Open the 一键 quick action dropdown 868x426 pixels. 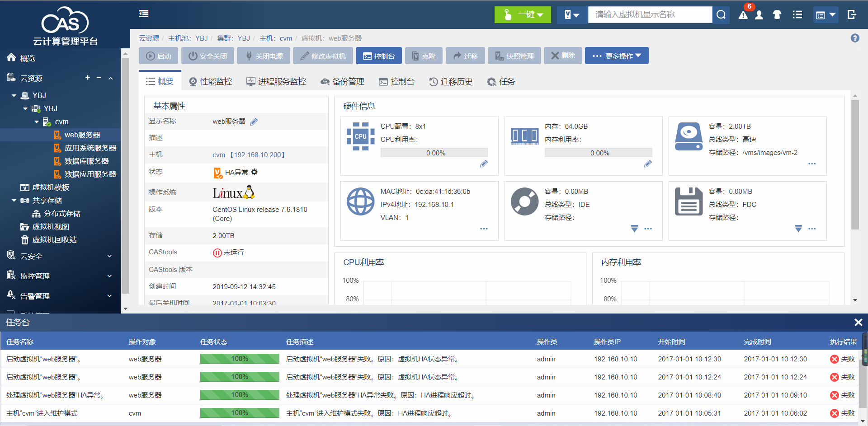[x=523, y=15]
